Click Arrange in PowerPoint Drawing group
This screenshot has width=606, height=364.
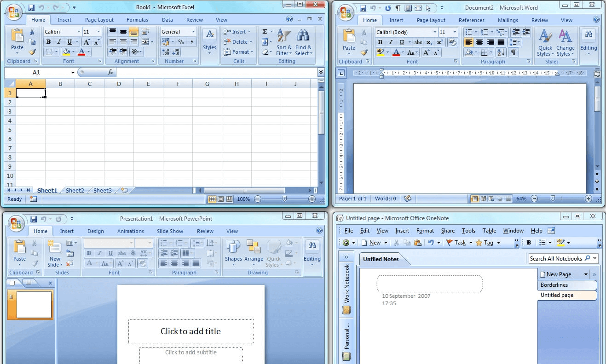(254, 253)
